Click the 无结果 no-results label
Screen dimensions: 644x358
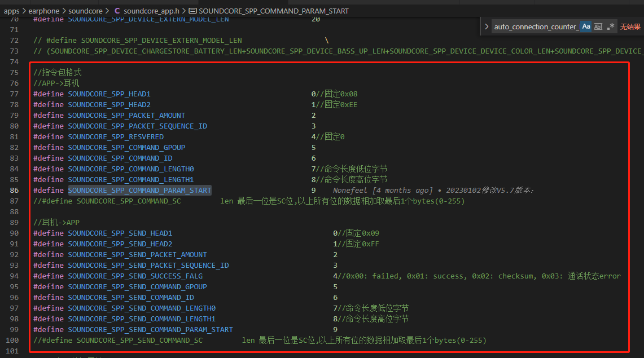[x=630, y=26]
